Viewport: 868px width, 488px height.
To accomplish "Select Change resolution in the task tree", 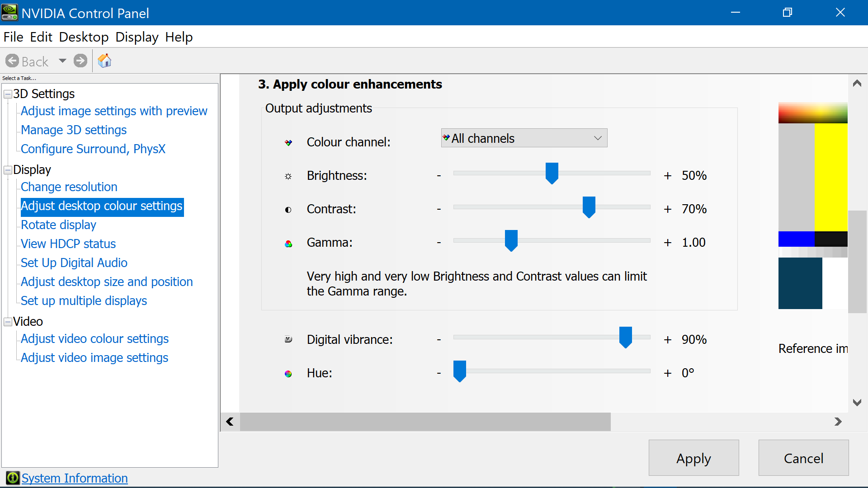I will pyautogui.click(x=69, y=187).
